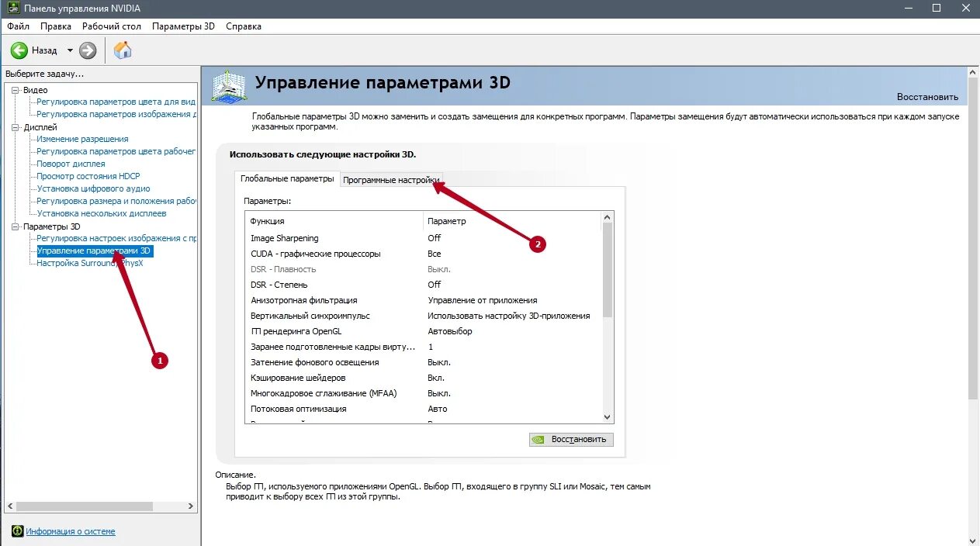Screen dimensions: 980x546
Task: Open Установка нескольких дисплеев
Action: click(102, 213)
